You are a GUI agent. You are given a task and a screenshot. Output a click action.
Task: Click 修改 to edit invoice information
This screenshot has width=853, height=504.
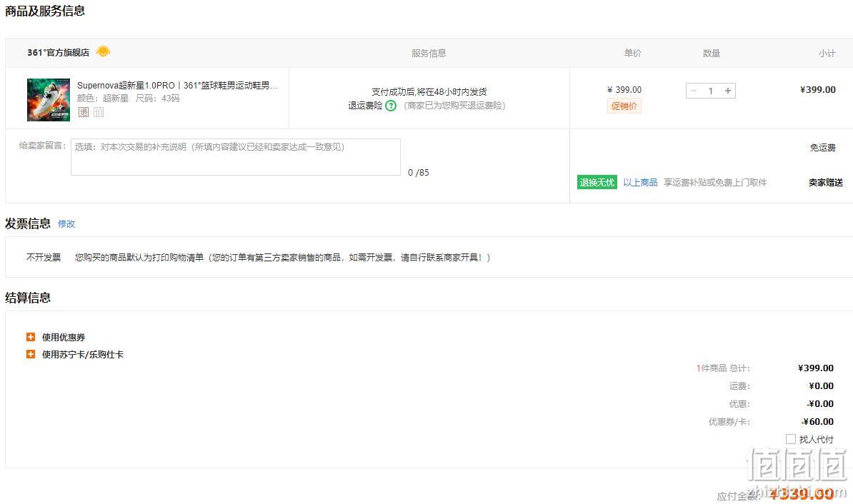[x=66, y=224]
